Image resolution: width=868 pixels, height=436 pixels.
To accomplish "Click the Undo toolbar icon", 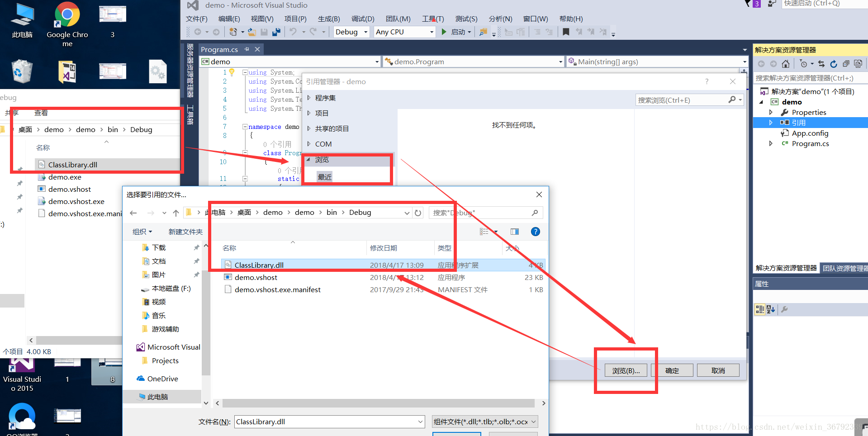I will coord(293,32).
